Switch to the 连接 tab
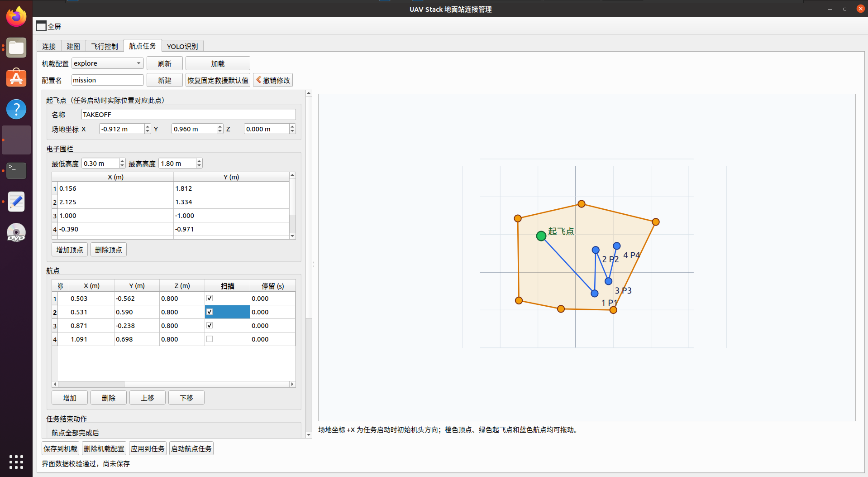 (49, 46)
